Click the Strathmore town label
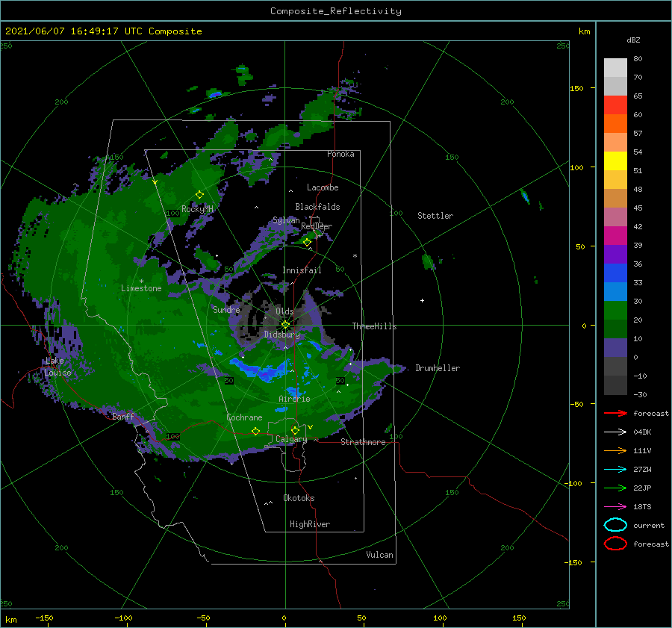This screenshot has width=672, height=628. click(363, 442)
